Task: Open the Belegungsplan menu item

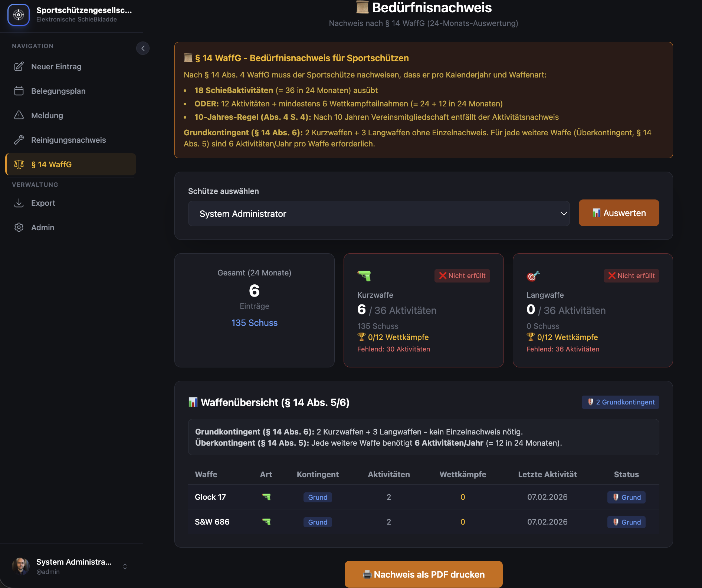Action: coord(58,91)
